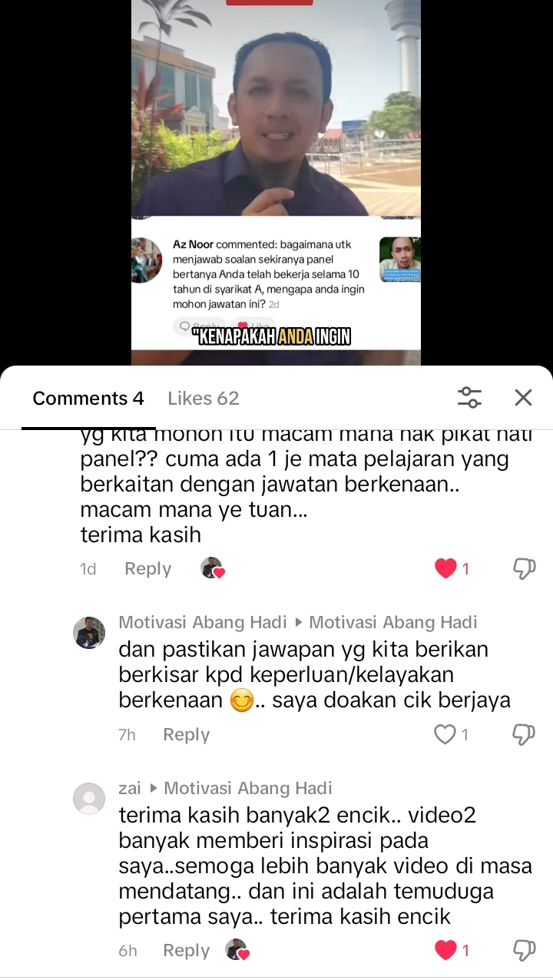Dislike the 1d comment
Image resolution: width=553 pixels, height=980 pixels.
tap(524, 568)
